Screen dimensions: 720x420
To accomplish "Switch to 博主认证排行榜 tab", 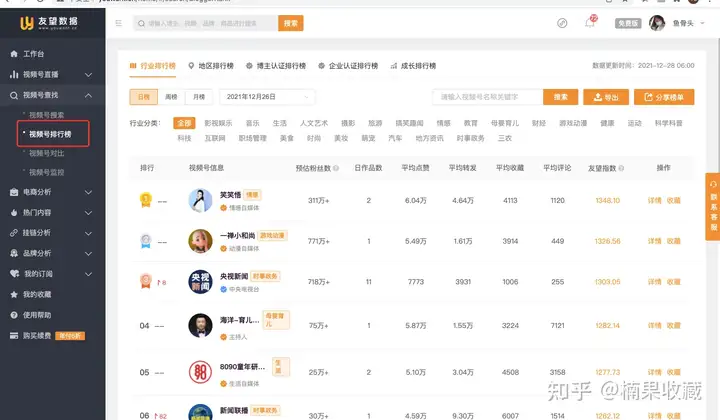I will tap(276, 66).
